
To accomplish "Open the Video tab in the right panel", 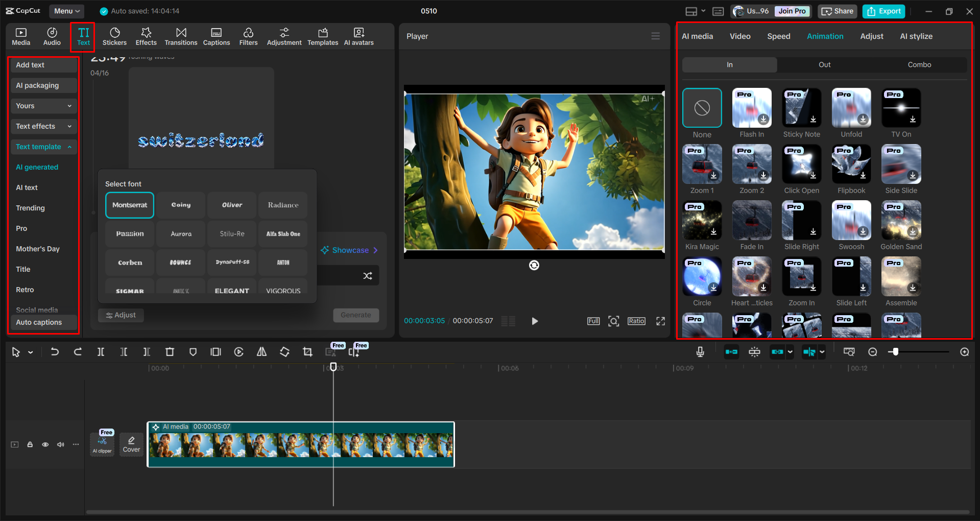I will pos(739,36).
